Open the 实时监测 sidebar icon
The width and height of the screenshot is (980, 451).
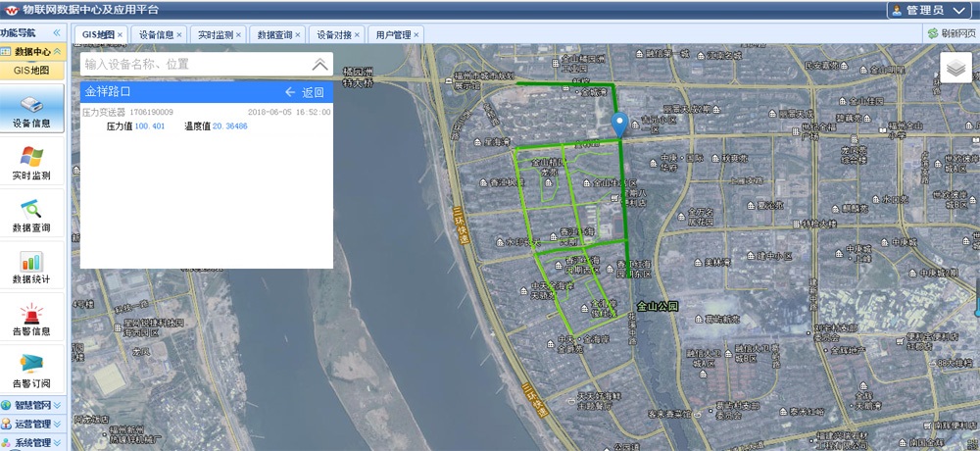coord(31,158)
